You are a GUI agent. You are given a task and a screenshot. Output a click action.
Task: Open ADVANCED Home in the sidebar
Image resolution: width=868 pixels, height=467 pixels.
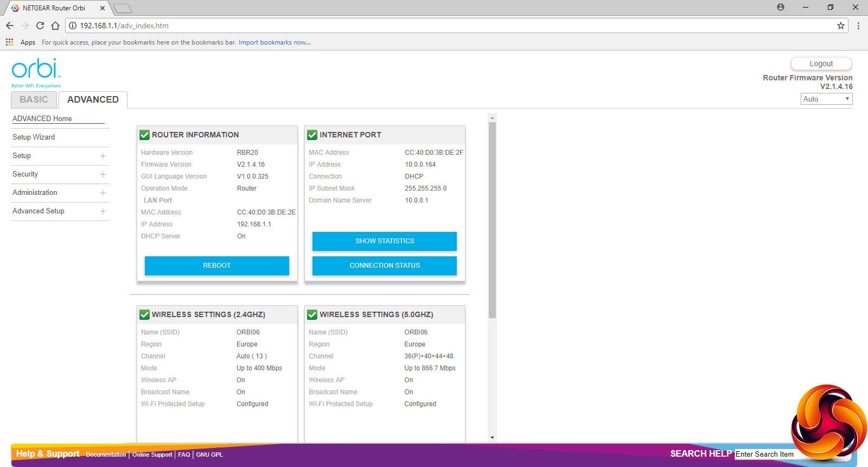pos(42,118)
